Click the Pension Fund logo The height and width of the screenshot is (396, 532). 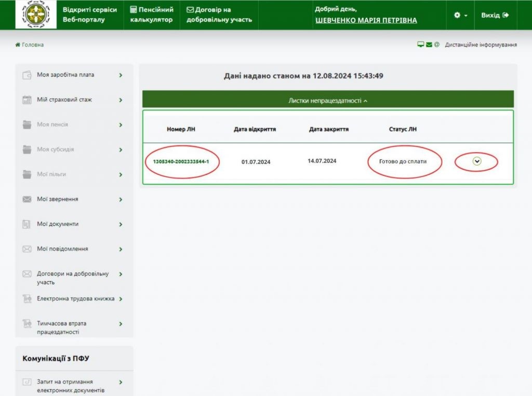(x=36, y=15)
